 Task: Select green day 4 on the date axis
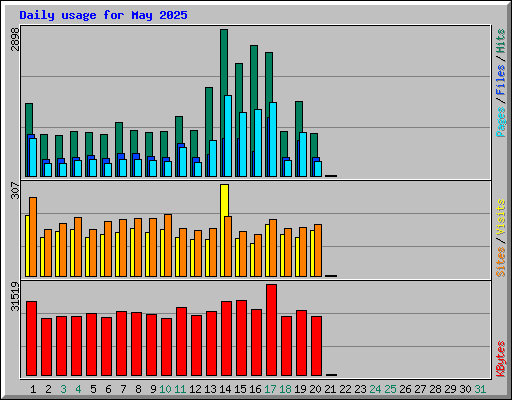(78, 389)
